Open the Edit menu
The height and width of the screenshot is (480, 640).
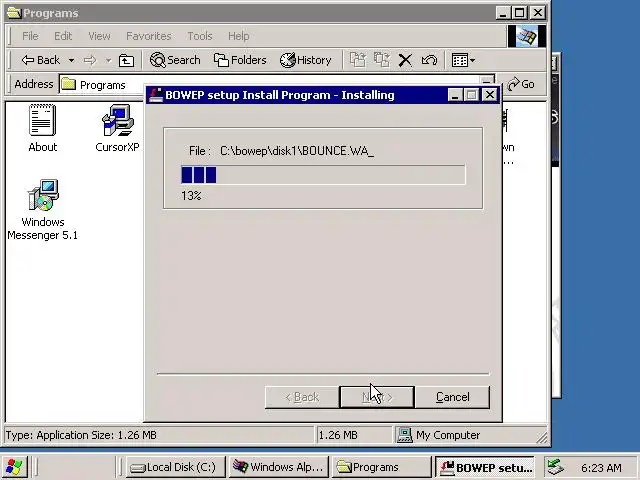point(63,36)
